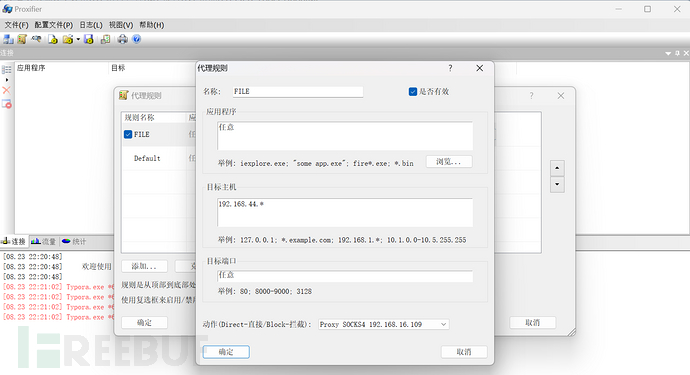Click the 名称 field containing FILE

pyautogui.click(x=298, y=92)
